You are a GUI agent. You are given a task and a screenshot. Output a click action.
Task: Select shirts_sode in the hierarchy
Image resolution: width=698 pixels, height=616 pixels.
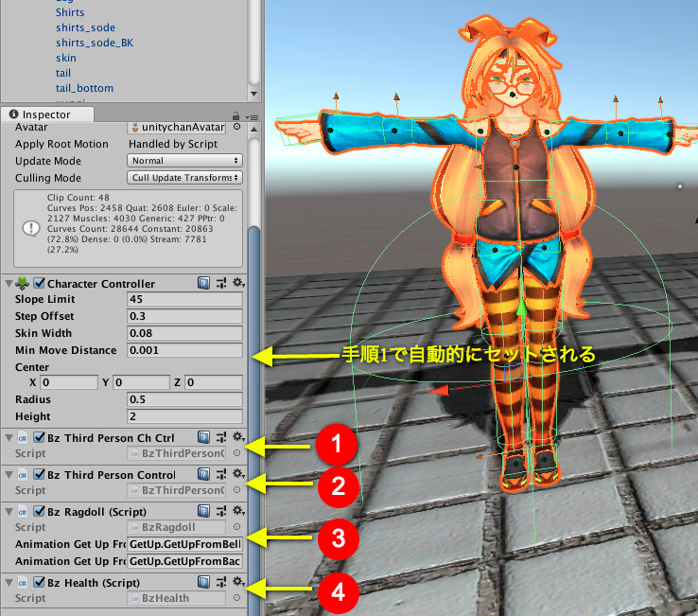(x=85, y=27)
